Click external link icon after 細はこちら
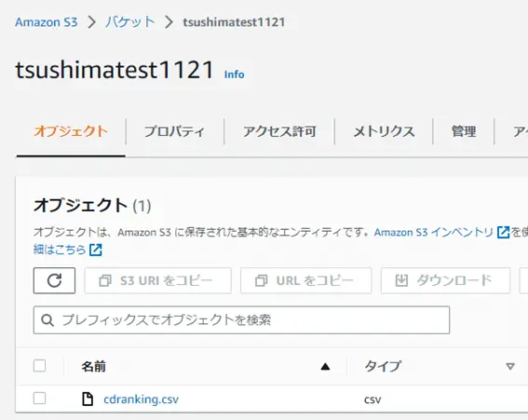Screen dimensions: 528x420 coord(96,250)
